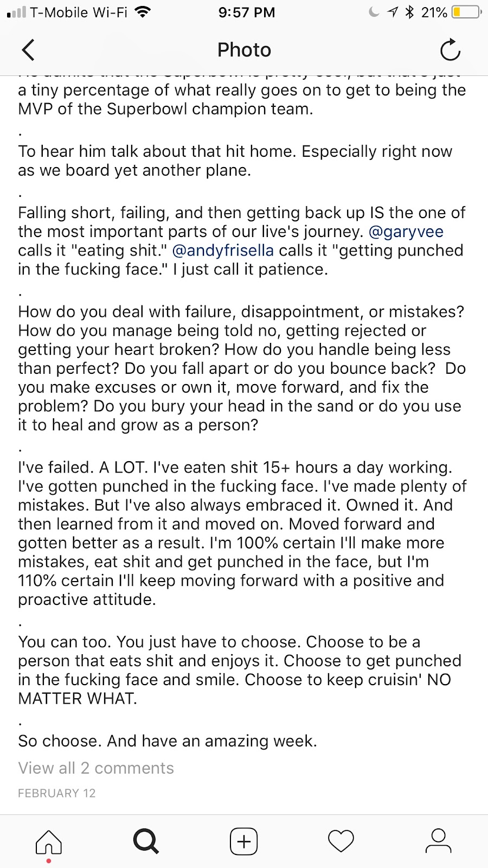Image resolution: width=488 pixels, height=868 pixels.
Task: Open the activity heart tab
Action: pyautogui.click(x=341, y=841)
